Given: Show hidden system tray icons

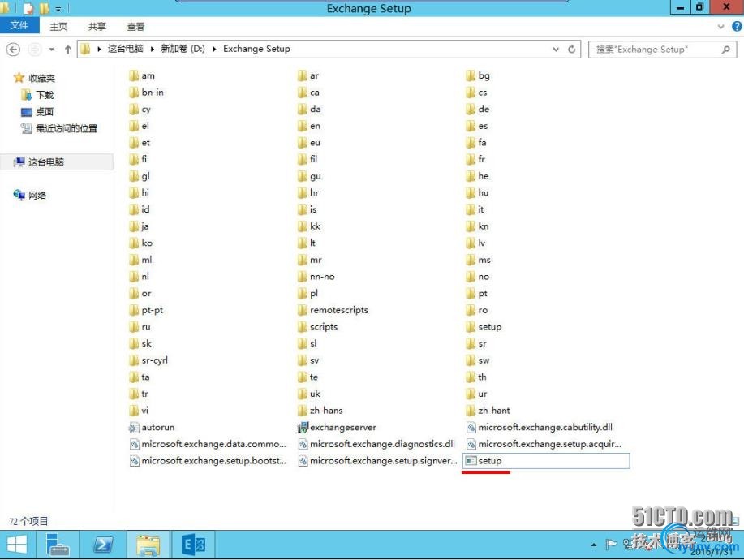Looking at the screenshot, I should click(594, 545).
